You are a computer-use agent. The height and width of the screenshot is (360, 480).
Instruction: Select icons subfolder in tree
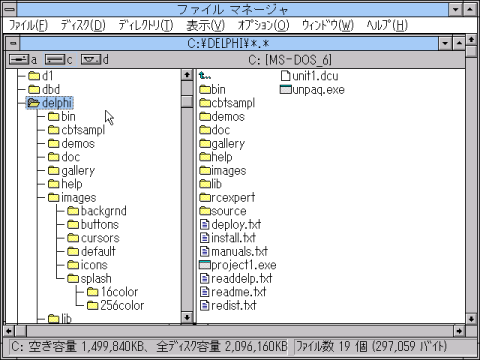[87, 265]
